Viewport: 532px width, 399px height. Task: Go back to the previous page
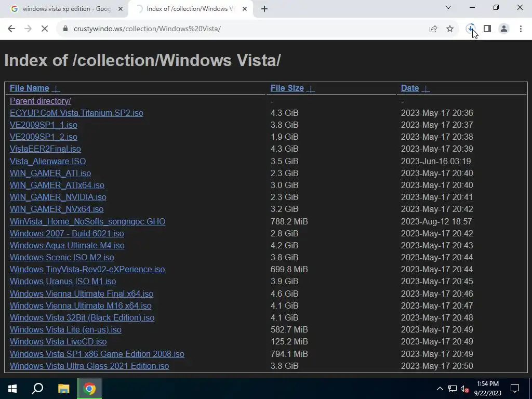click(11, 29)
